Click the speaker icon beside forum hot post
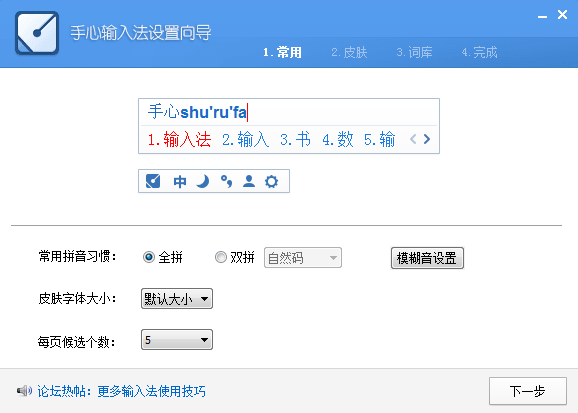578x413 pixels. coord(24,391)
